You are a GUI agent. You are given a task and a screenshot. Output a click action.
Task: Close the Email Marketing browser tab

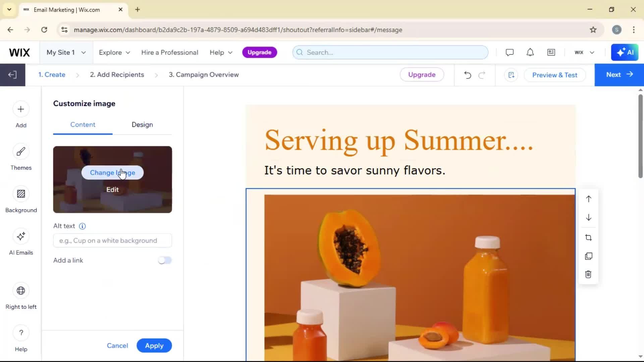[x=120, y=10]
